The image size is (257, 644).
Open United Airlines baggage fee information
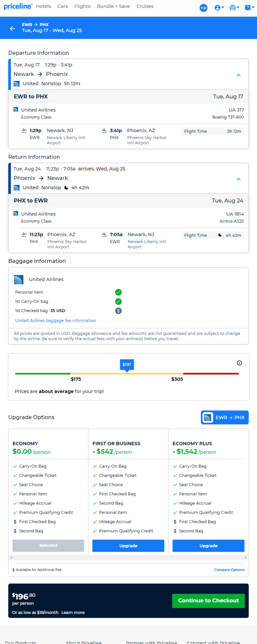[x=56, y=321]
